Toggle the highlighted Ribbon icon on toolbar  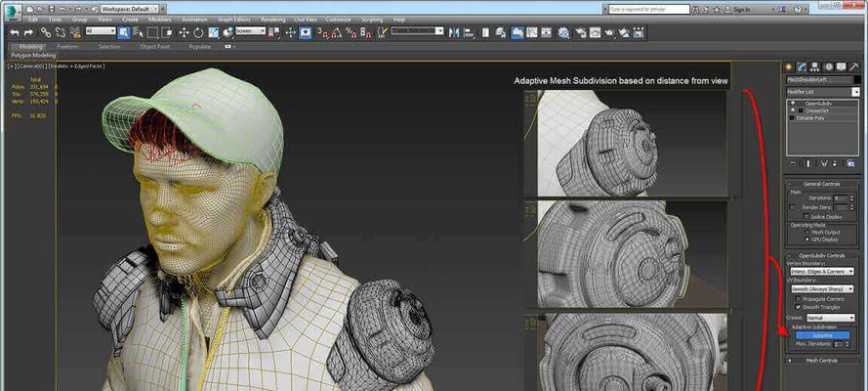pos(517,32)
